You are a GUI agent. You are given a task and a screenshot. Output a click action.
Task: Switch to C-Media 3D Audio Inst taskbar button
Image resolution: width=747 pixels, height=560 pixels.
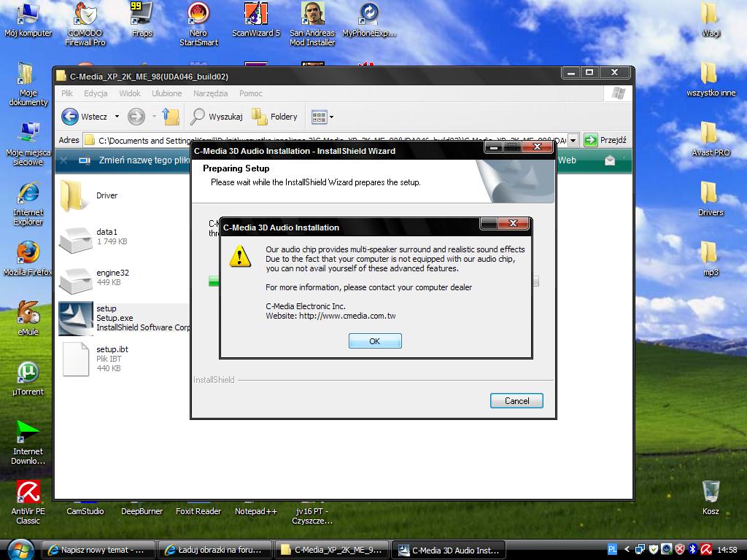449,550
